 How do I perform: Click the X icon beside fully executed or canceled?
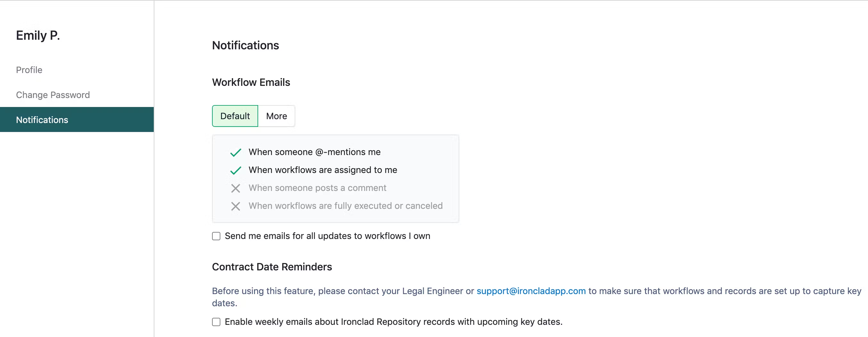click(x=235, y=206)
